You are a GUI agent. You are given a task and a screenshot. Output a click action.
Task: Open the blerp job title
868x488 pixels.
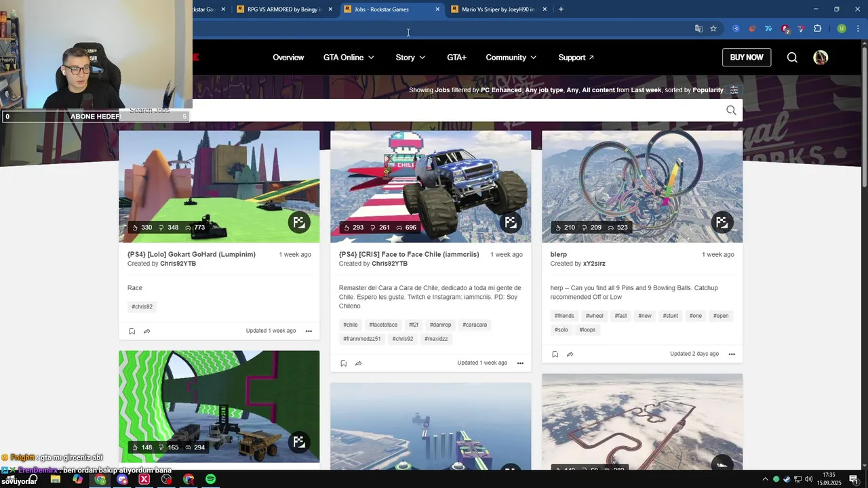tap(558, 255)
